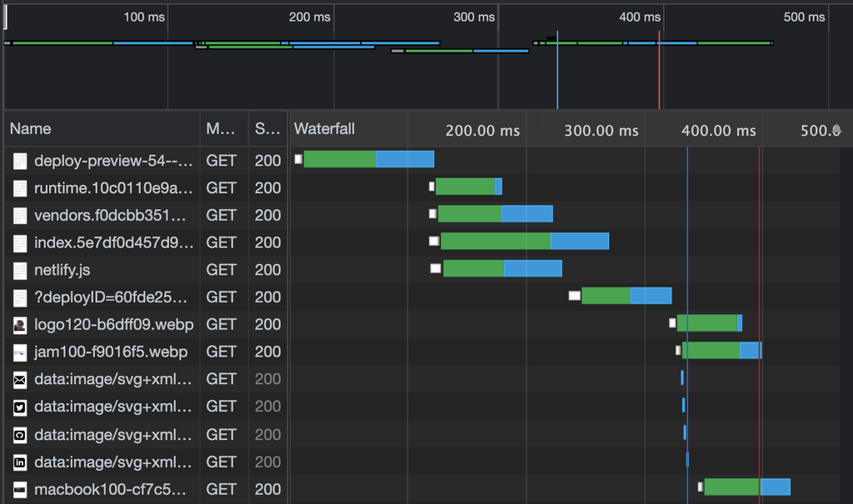Select the index.5e7df0d457d9 request name

pyautogui.click(x=113, y=242)
